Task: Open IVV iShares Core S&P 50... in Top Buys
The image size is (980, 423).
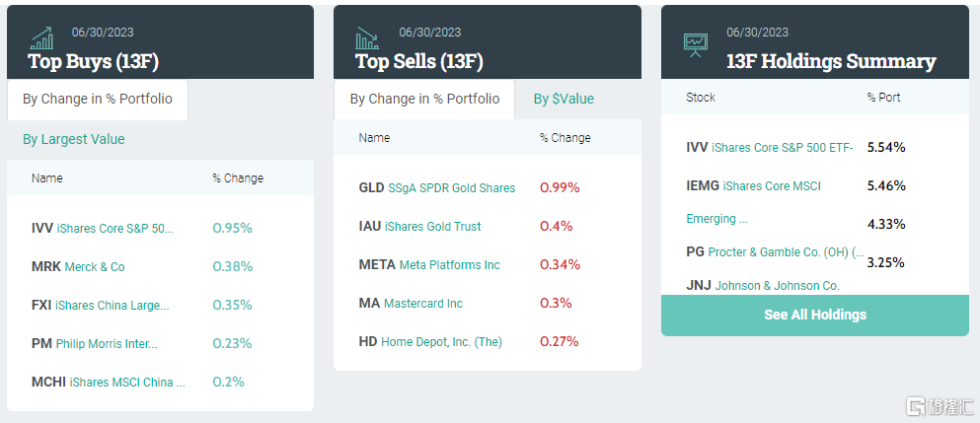Action: tap(102, 228)
